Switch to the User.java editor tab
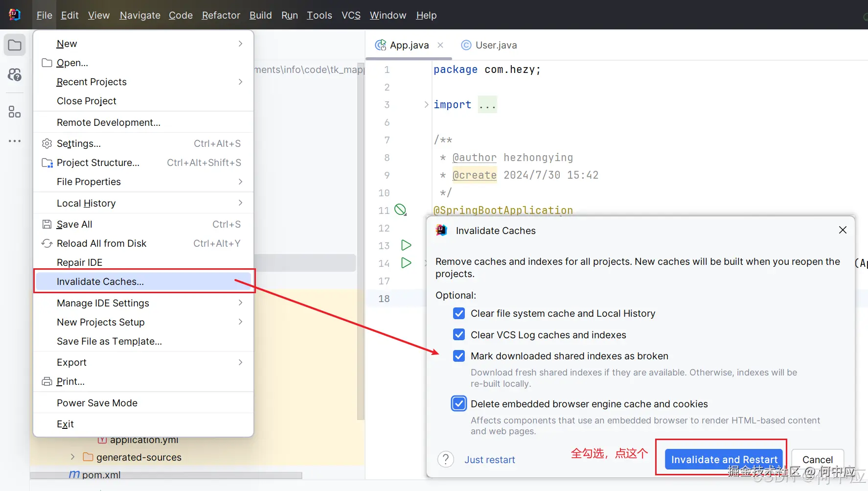Screen dimensions: 868x491 [489, 45]
